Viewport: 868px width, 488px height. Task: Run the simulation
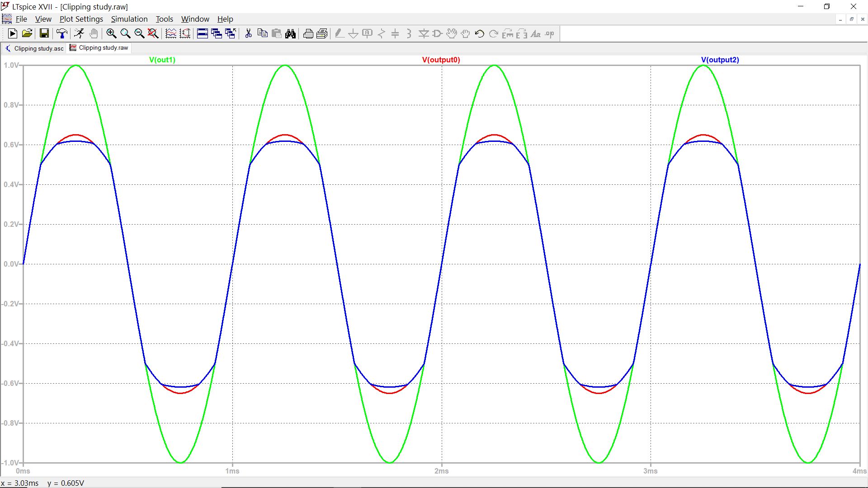tap(80, 33)
